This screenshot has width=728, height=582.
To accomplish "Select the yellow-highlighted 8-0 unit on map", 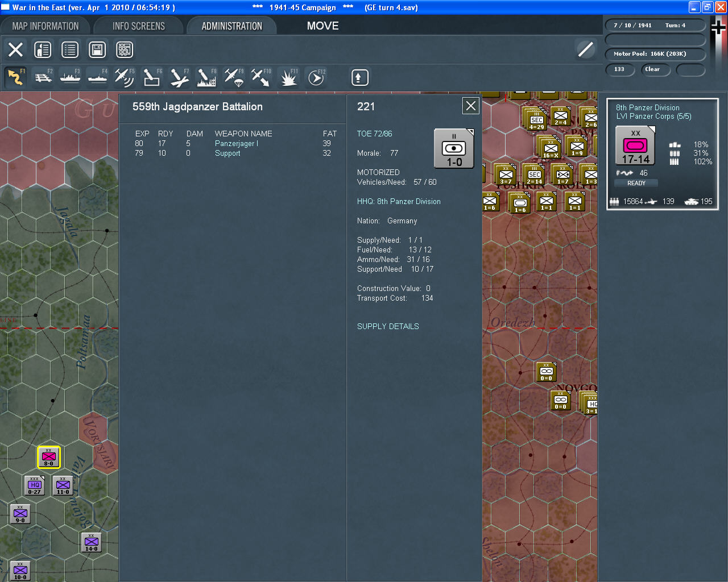I will tap(49, 457).
